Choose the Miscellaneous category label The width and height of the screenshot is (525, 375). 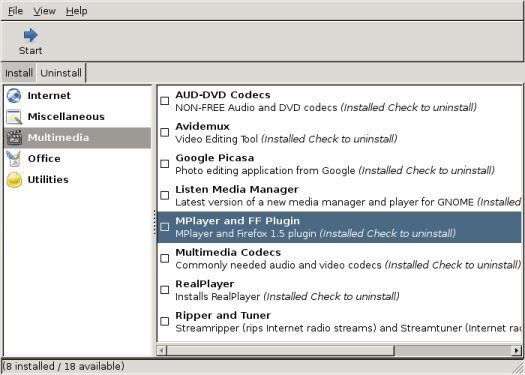click(x=66, y=117)
